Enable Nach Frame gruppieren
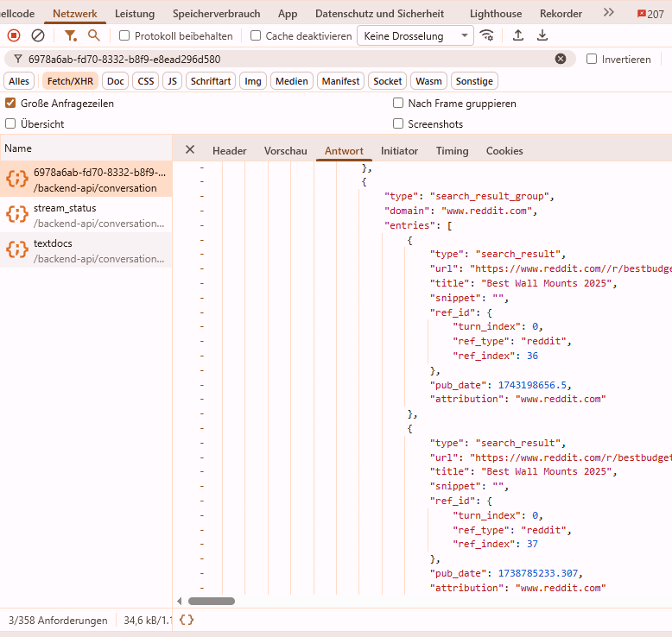This screenshot has height=637, width=672. click(x=398, y=104)
